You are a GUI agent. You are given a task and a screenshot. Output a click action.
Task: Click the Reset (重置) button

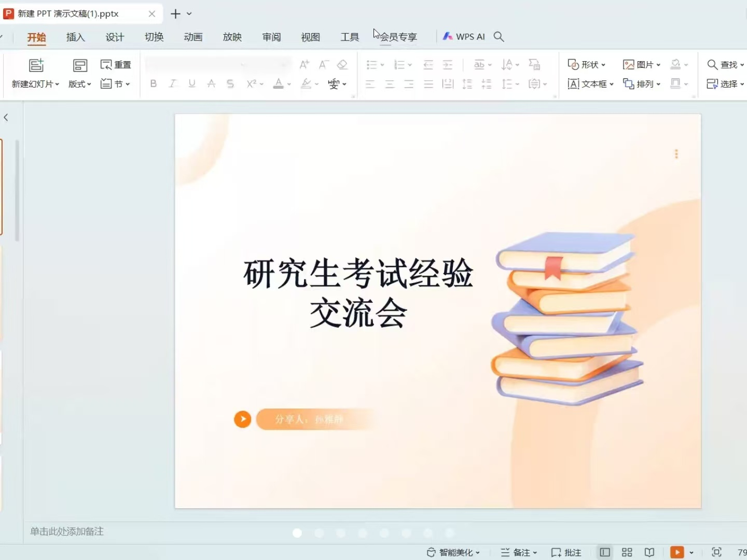point(116,65)
